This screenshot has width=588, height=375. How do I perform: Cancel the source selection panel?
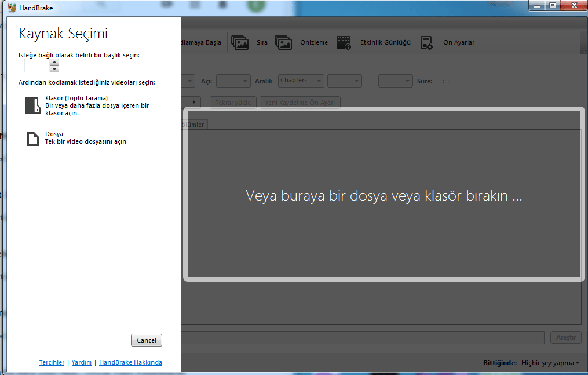pyautogui.click(x=146, y=340)
